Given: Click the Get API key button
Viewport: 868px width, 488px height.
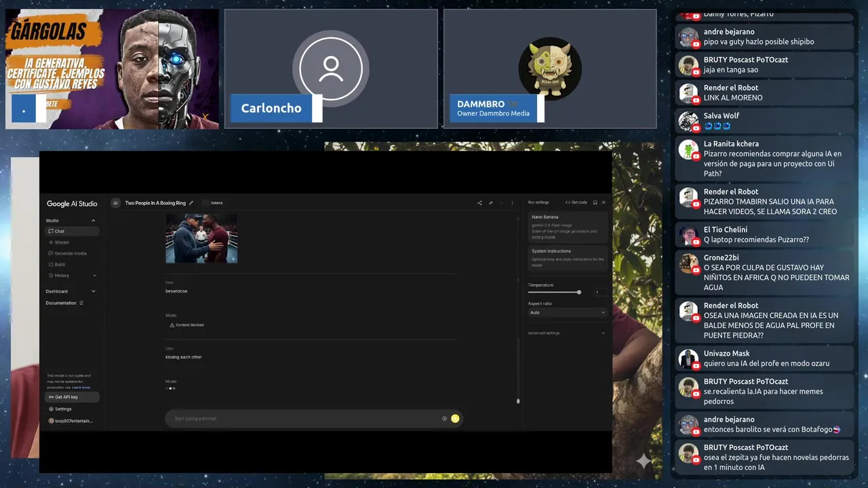Looking at the screenshot, I should tap(72, 396).
